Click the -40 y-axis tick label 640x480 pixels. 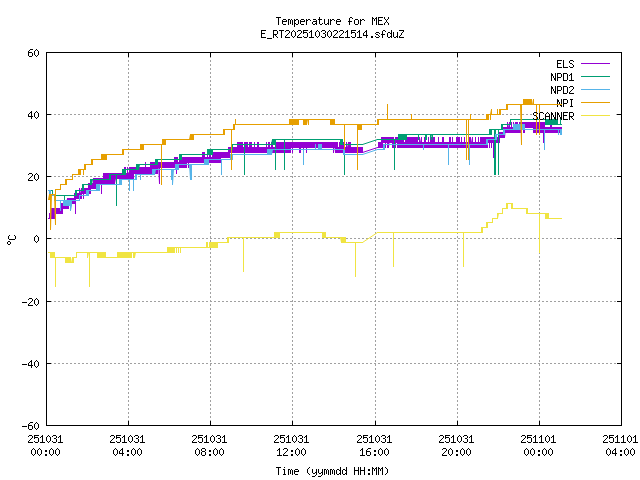[x=30, y=363]
